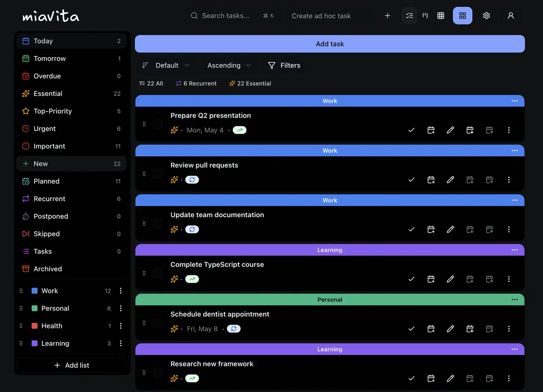Open the Default sort dropdown

click(166, 65)
